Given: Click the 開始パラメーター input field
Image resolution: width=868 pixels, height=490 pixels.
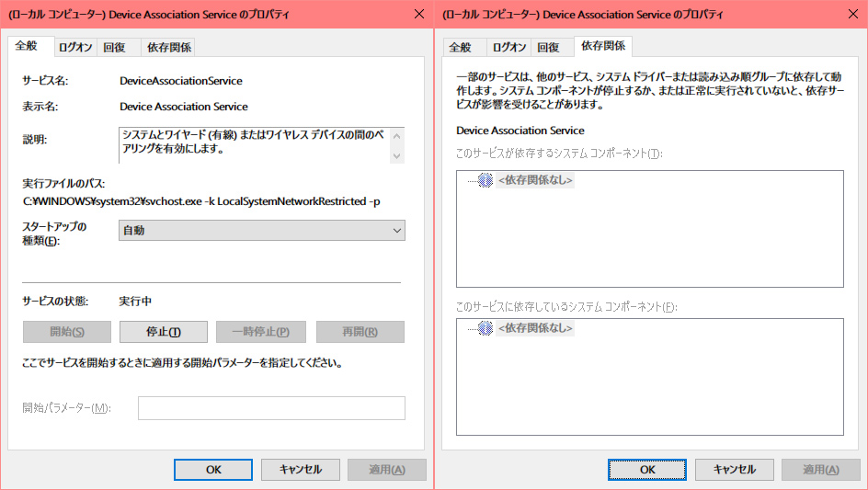Looking at the screenshot, I should pyautogui.click(x=271, y=408).
